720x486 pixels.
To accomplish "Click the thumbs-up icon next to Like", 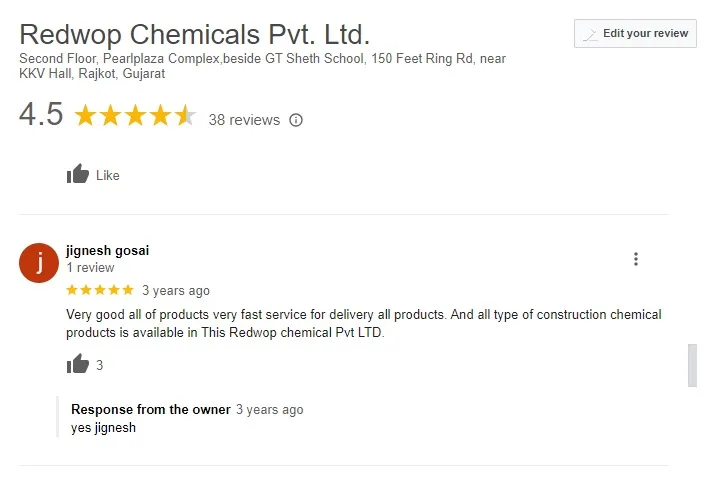I will coord(78,175).
